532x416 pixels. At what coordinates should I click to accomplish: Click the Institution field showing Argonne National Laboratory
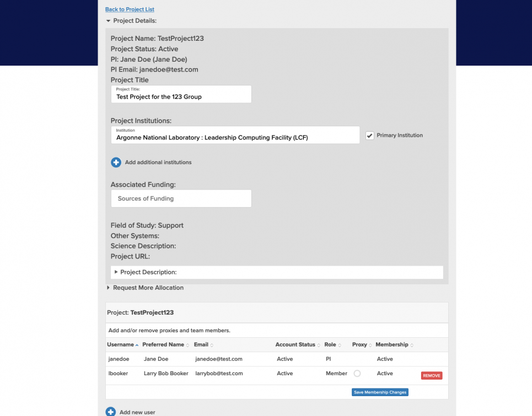[x=235, y=137]
